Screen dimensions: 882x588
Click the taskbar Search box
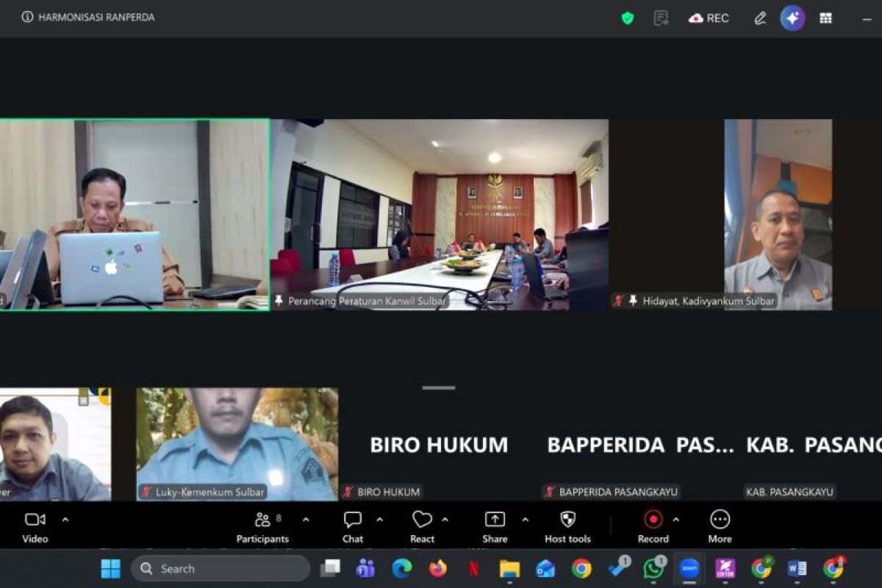[x=220, y=568]
